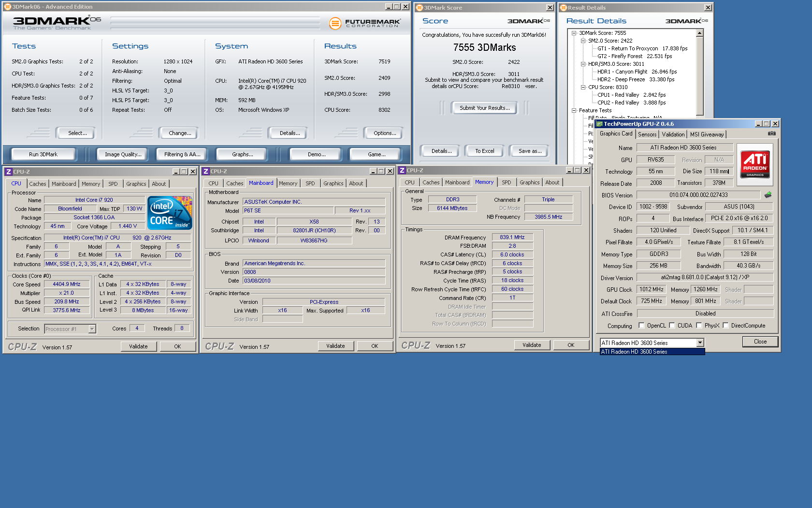Click the Result Details scrollbar up arrow
The height and width of the screenshot is (508, 812).
[699, 33]
